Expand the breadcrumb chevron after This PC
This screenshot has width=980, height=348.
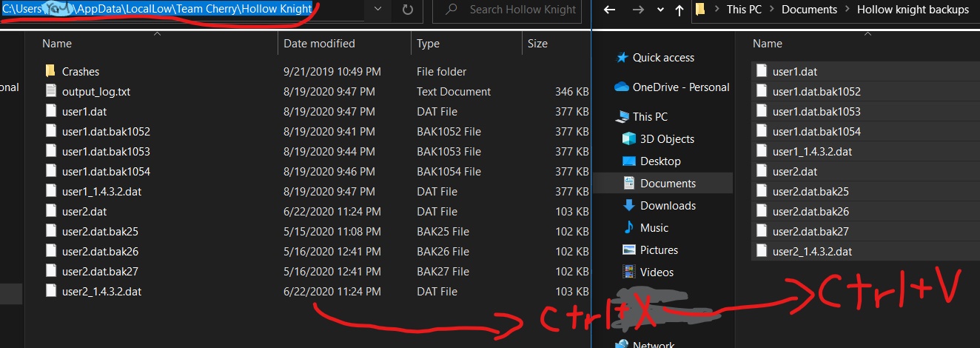pos(773,10)
